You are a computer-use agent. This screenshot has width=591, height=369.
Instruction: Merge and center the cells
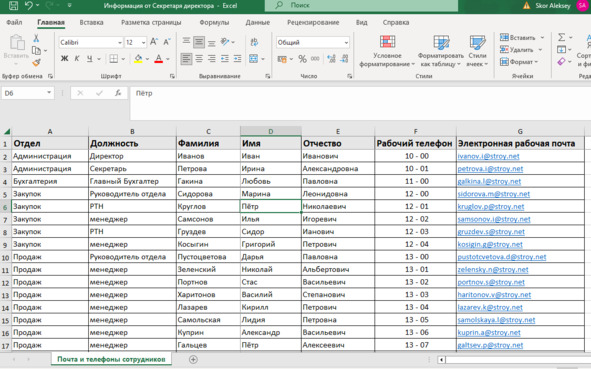tap(254, 58)
